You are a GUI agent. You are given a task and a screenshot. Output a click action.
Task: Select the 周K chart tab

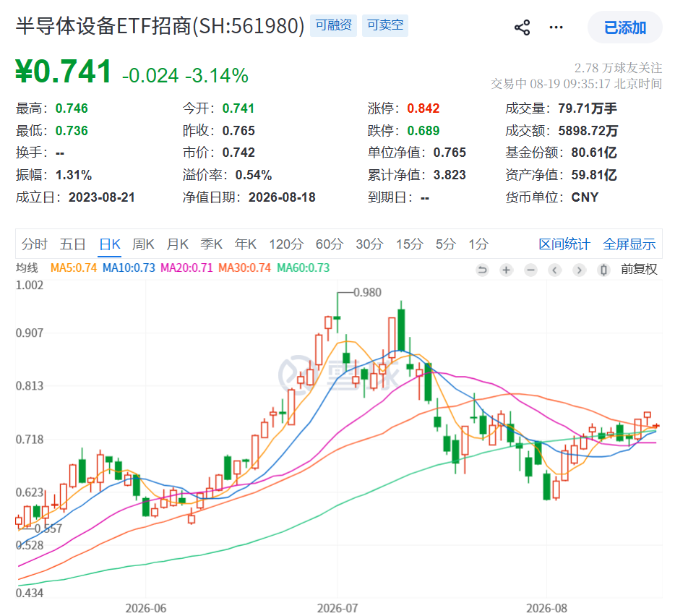point(143,244)
